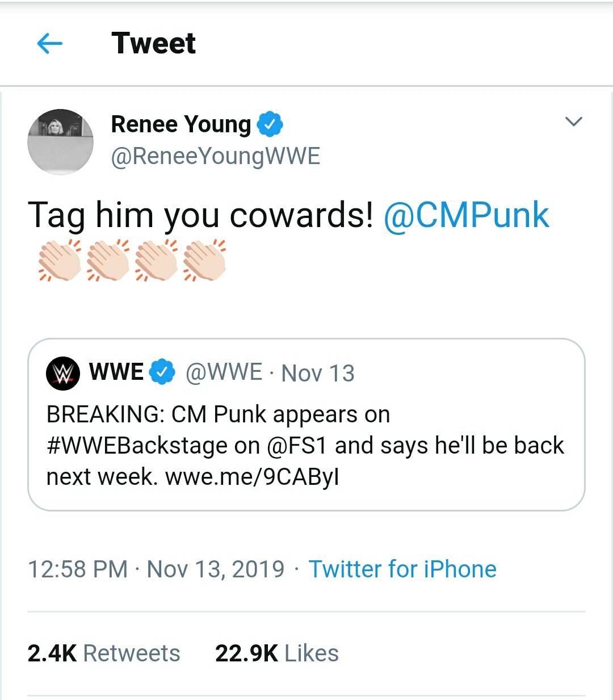This screenshot has width=613, height=700.
Task: Click the Nov 13 date on WWE tweet
Action: point(318,374)
